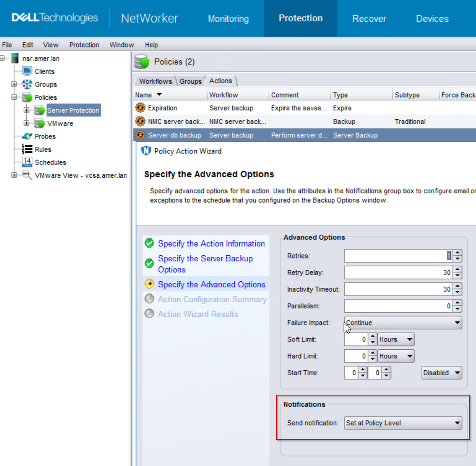
Task: Select the Probes icon in the tree
Action: tap(27, 136)
